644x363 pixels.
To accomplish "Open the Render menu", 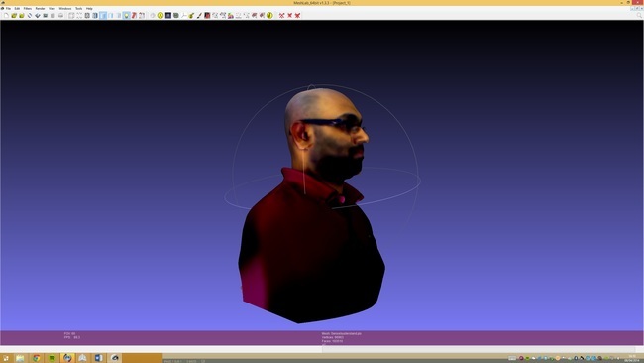I will 40,8.
